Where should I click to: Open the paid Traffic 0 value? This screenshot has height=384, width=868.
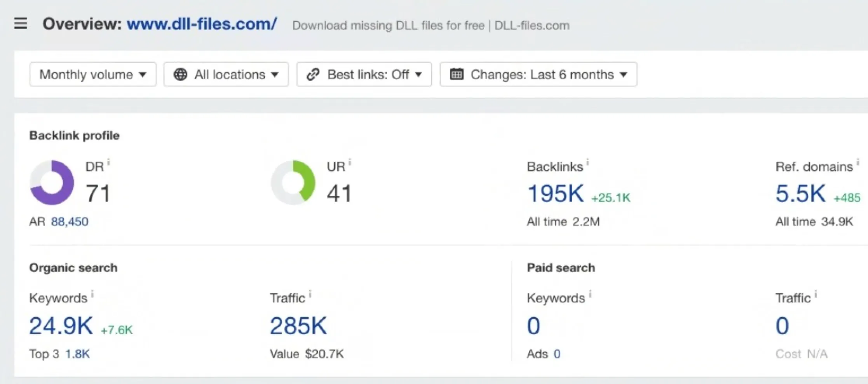(x=782, y=326)
